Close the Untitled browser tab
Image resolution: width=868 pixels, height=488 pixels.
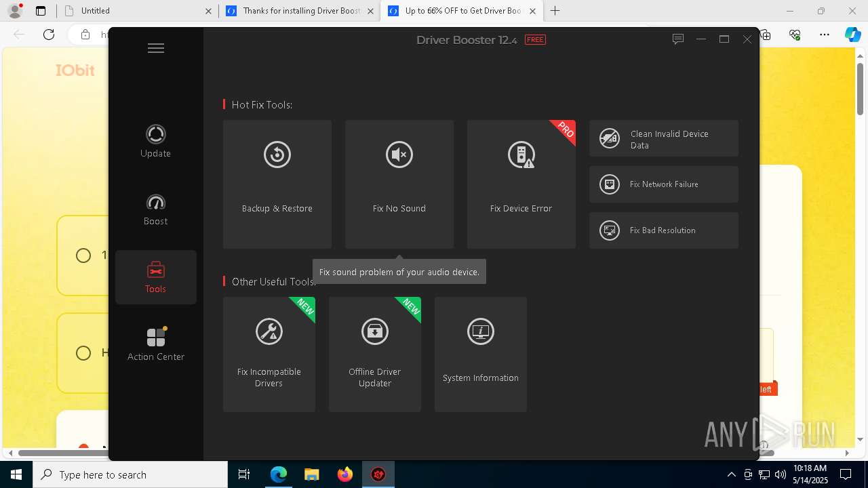coord(208,11)
